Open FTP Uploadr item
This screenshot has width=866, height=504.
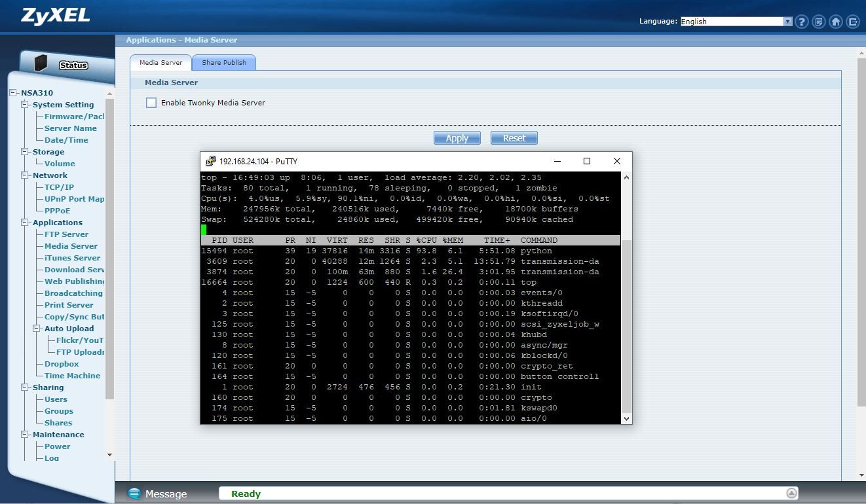[80, 352]
